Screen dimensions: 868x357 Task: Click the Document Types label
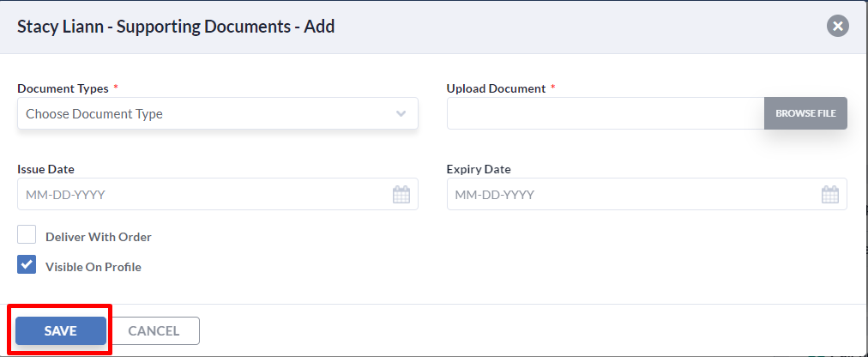[63, 88]
